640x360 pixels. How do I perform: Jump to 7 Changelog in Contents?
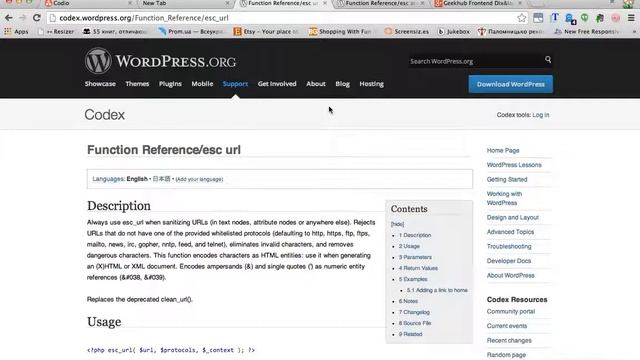(x=414, y=312)
